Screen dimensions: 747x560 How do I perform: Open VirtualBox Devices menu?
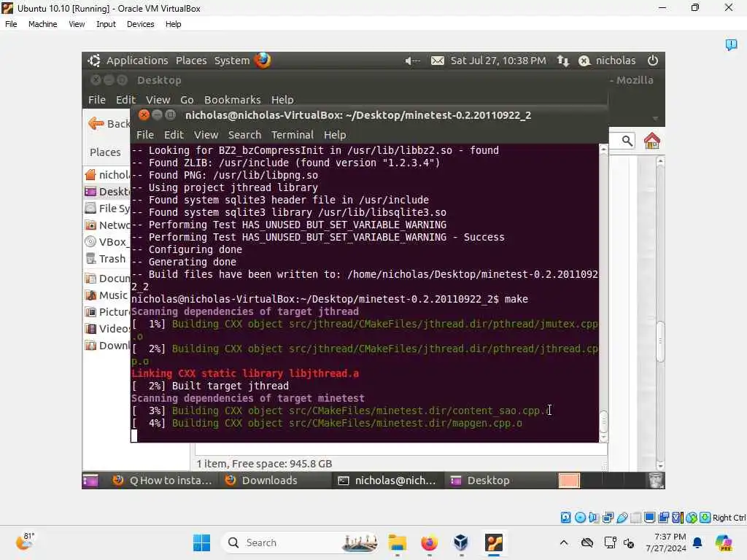click(x=140, y=24)
